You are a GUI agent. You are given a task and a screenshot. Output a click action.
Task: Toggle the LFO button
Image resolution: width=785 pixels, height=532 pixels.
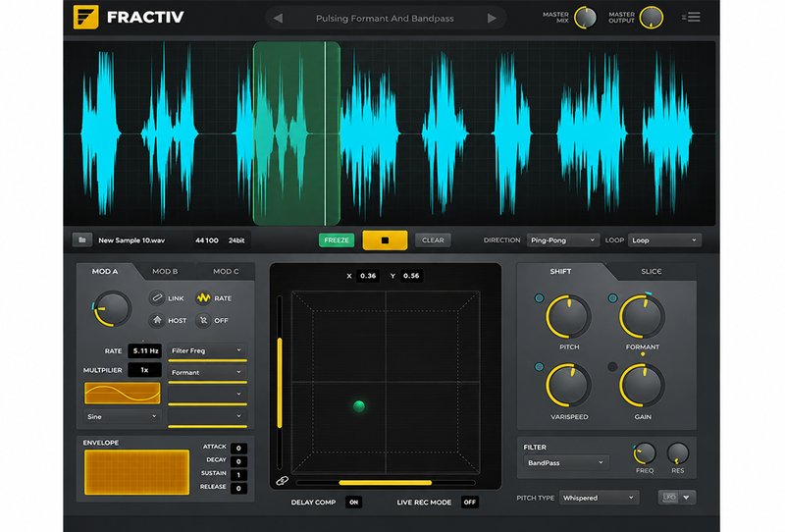tap(669, 497)
